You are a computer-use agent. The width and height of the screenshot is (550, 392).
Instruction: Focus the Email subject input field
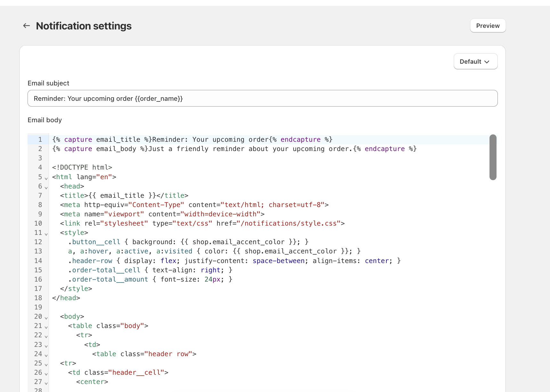click(263, 98)
